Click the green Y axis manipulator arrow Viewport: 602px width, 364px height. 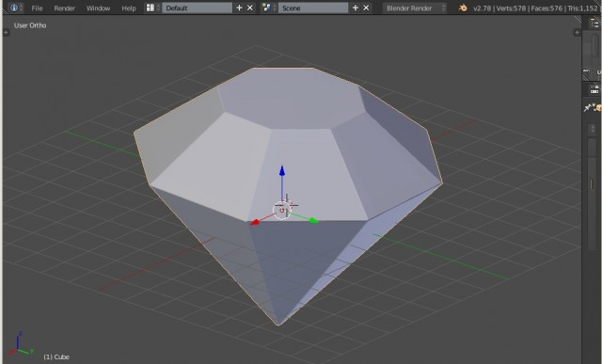point(313,221)
